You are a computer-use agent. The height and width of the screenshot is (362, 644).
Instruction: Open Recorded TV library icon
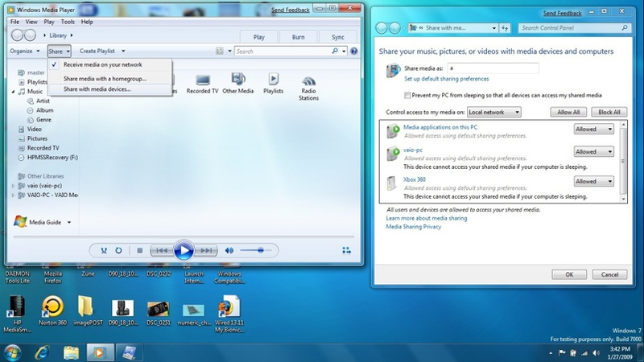coord(203,84)
